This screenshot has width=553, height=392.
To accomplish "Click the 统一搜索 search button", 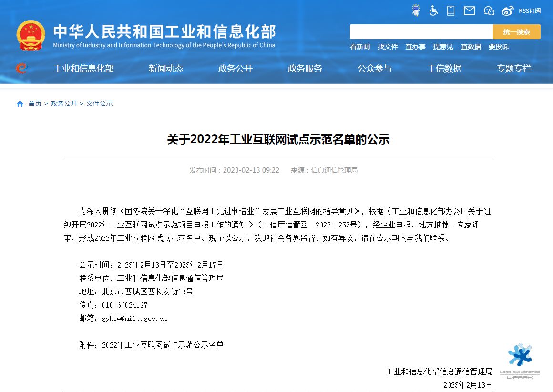I will pyautogui.click(x=516, y=32).
